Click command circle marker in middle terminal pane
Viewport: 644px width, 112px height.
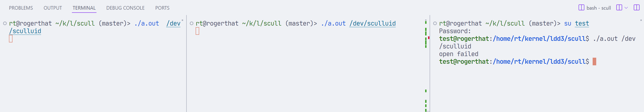(192, 23)
